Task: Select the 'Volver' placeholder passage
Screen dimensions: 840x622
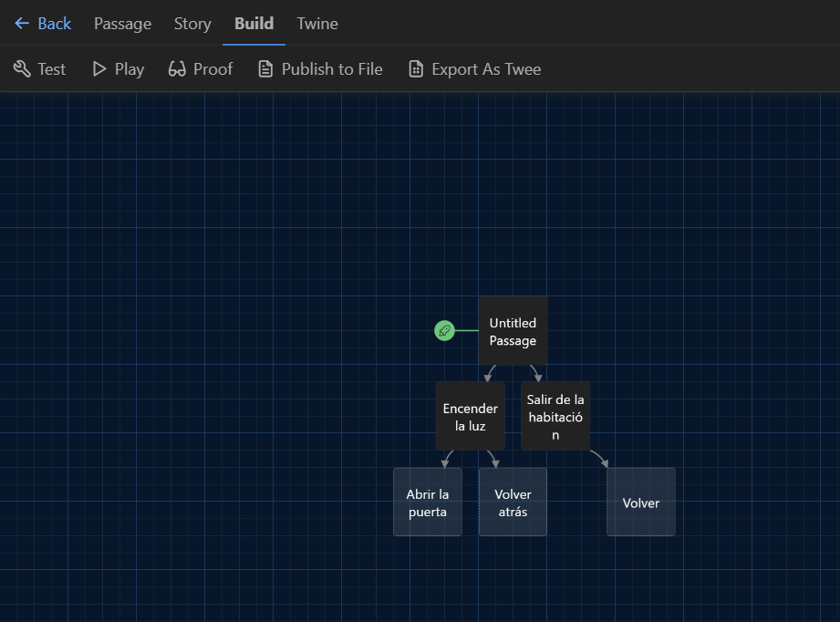Action: coord(641,503)
